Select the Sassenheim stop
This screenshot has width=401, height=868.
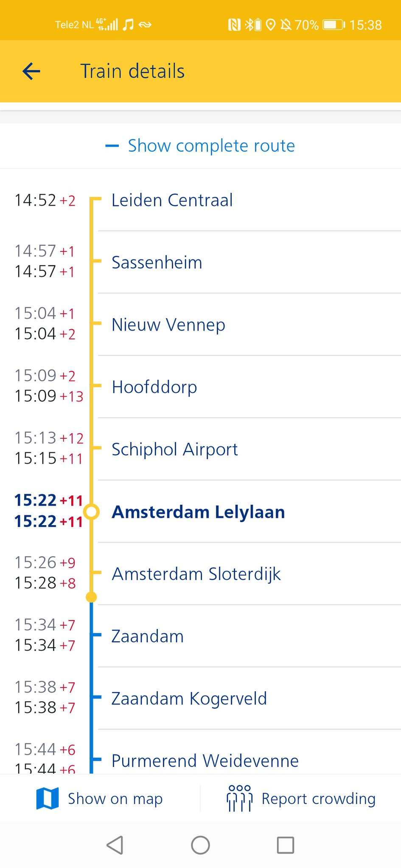157,262
